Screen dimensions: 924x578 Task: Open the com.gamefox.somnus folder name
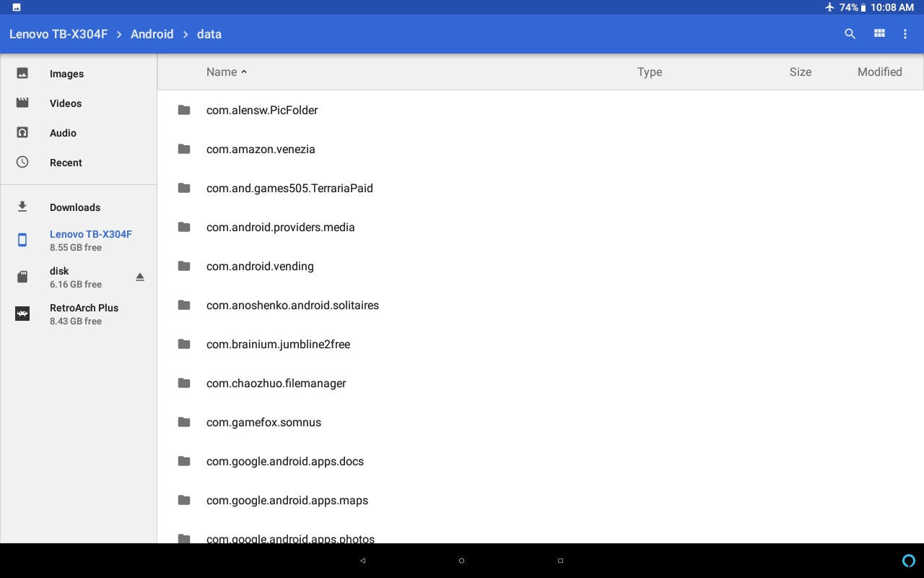pyautogui.click(x=263, y=422)
